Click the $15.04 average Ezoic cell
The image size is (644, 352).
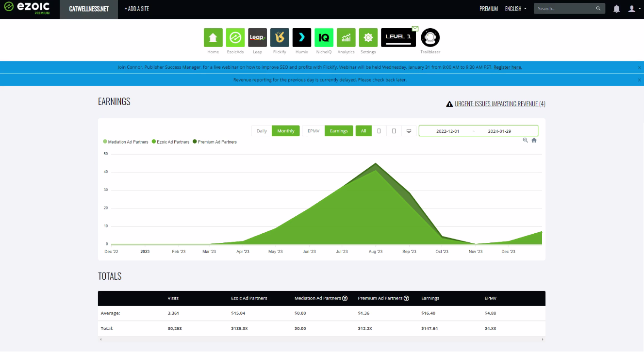click(238, 313)
